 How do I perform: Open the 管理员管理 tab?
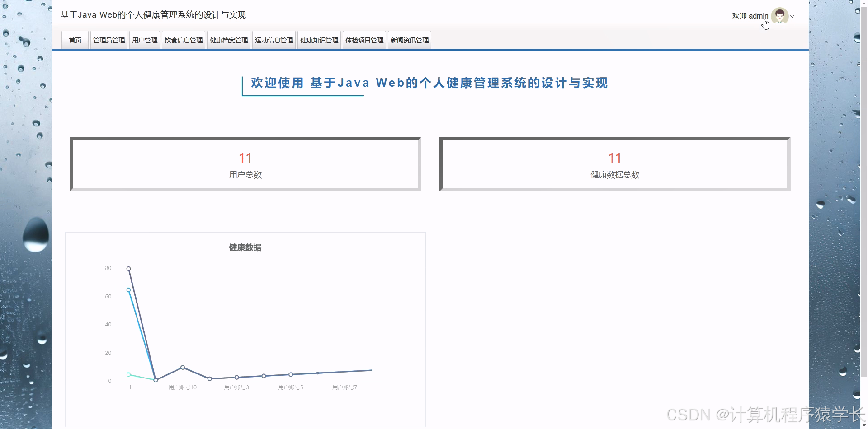point(108,40)
